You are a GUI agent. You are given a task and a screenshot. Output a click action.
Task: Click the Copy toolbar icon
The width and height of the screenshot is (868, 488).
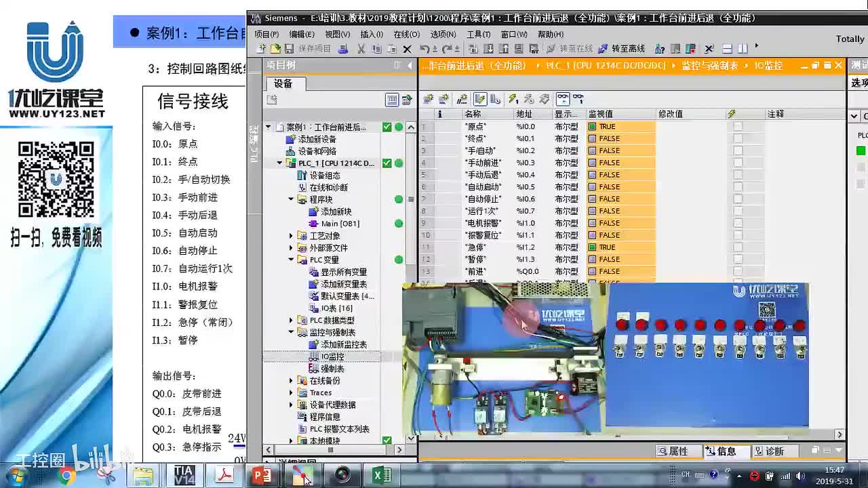[x=376, y=49]
